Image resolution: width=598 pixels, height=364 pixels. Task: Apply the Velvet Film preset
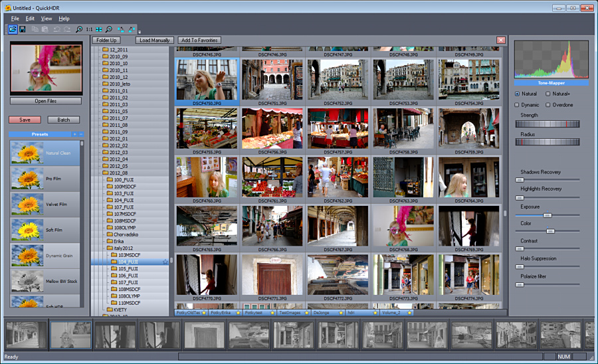click(x=45, y=205)
